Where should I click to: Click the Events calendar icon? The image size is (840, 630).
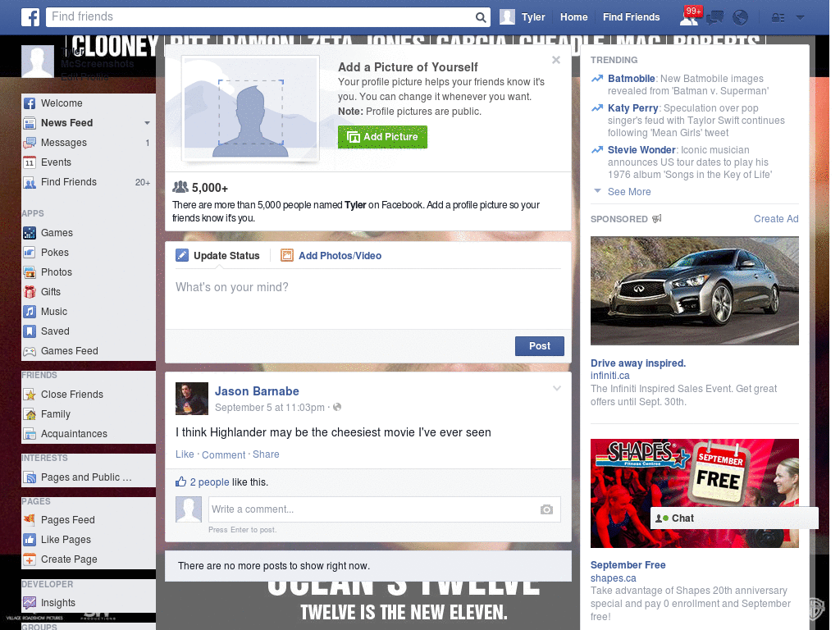tap(30, 162)
